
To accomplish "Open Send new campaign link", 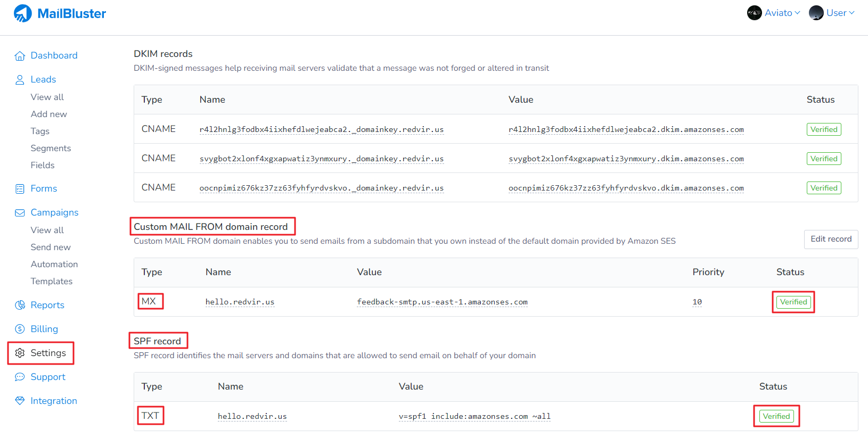I will 51,247.
